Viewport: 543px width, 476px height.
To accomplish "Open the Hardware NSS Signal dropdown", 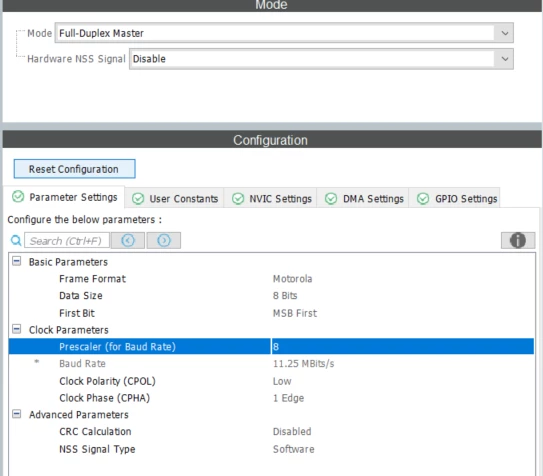I will [x=321, y=59].
